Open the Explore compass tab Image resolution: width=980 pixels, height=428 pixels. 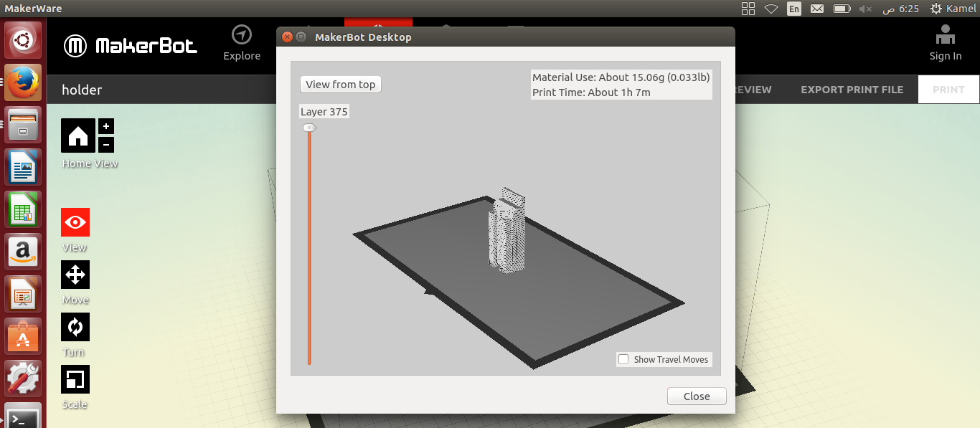[242, 35]
